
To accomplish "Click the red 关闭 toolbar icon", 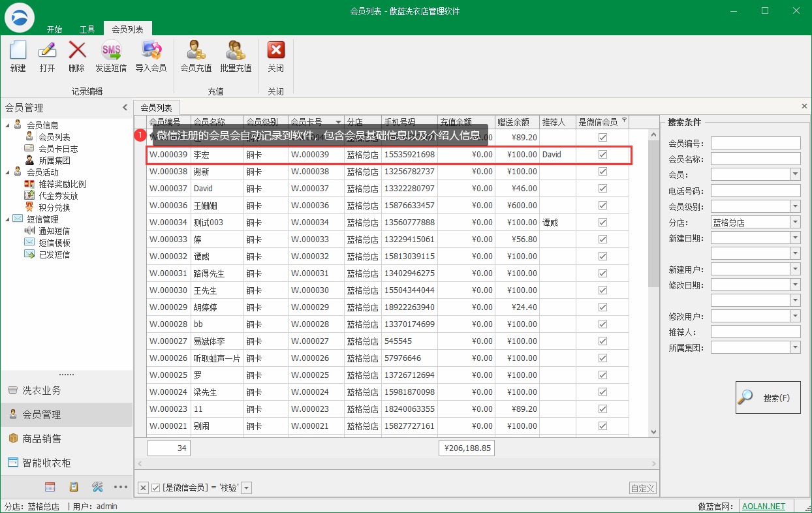I will point(276,50).
